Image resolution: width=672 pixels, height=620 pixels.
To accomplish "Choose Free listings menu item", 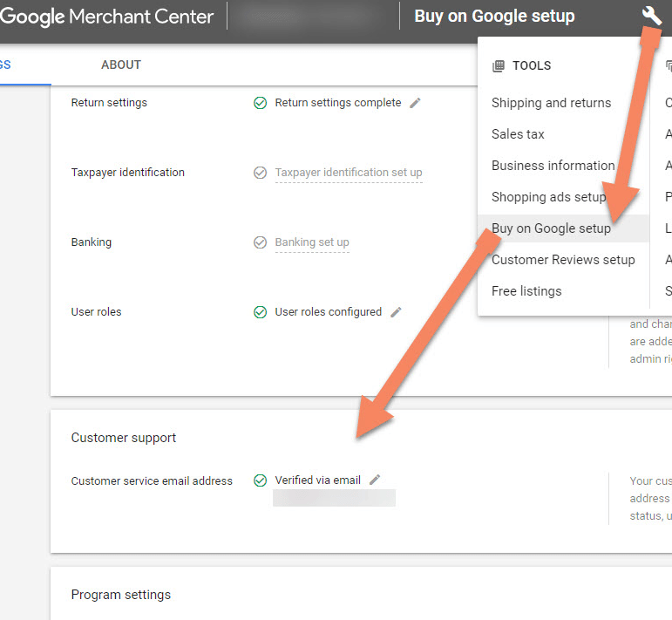I will (x=526, y=291).
